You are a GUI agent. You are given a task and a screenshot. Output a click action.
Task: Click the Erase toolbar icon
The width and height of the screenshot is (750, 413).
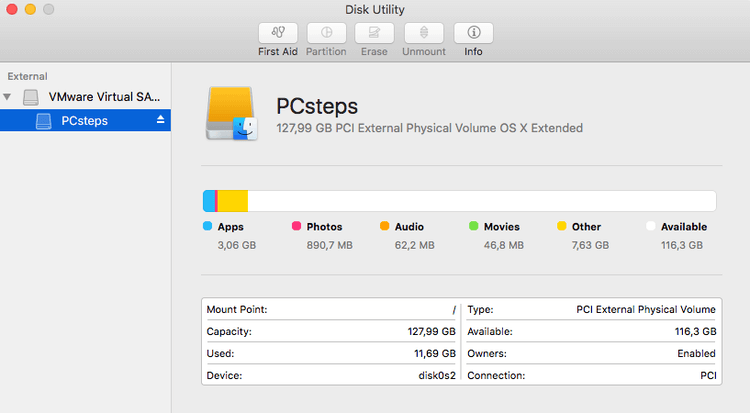pyautogui.click(x=374, y=33)
